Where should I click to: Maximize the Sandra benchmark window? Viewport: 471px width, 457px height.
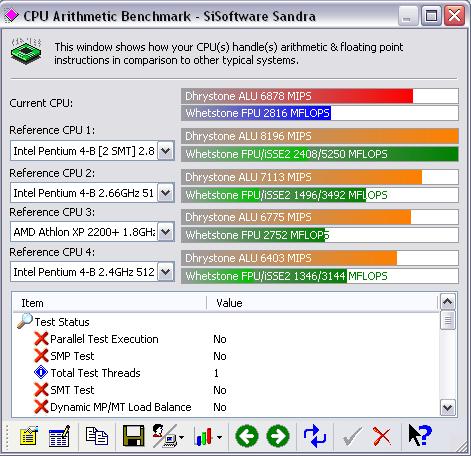pyautogui.click(x=431, y=15)
